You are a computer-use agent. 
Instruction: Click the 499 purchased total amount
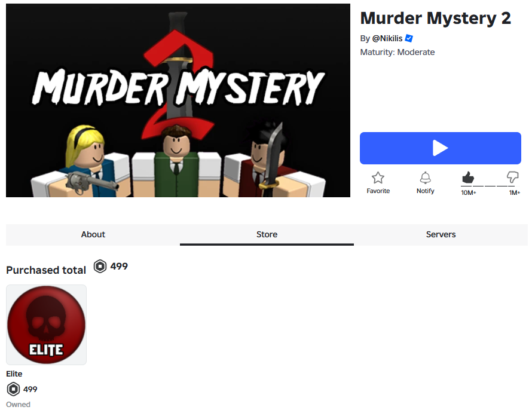(119, 267)
